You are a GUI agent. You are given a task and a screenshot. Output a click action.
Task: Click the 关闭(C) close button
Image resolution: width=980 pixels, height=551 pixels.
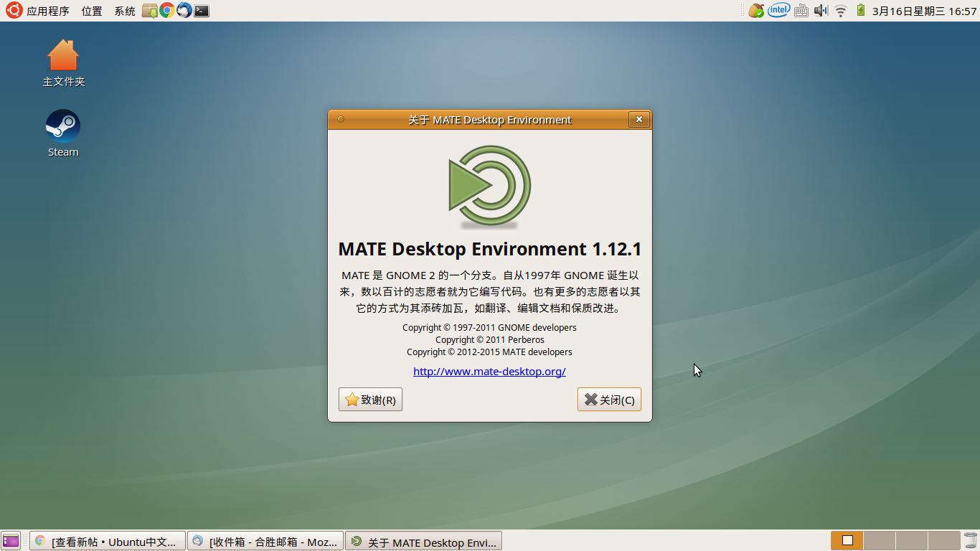(x=609, y=400)
